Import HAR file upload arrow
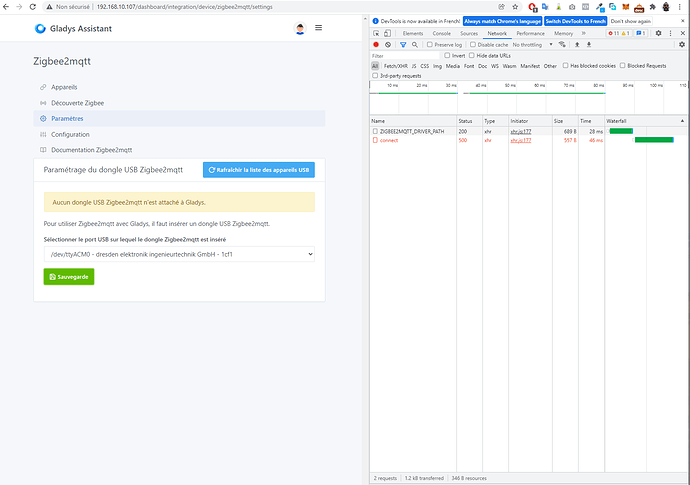The width and height of the screenshot is (690, 485). point(577,44)
